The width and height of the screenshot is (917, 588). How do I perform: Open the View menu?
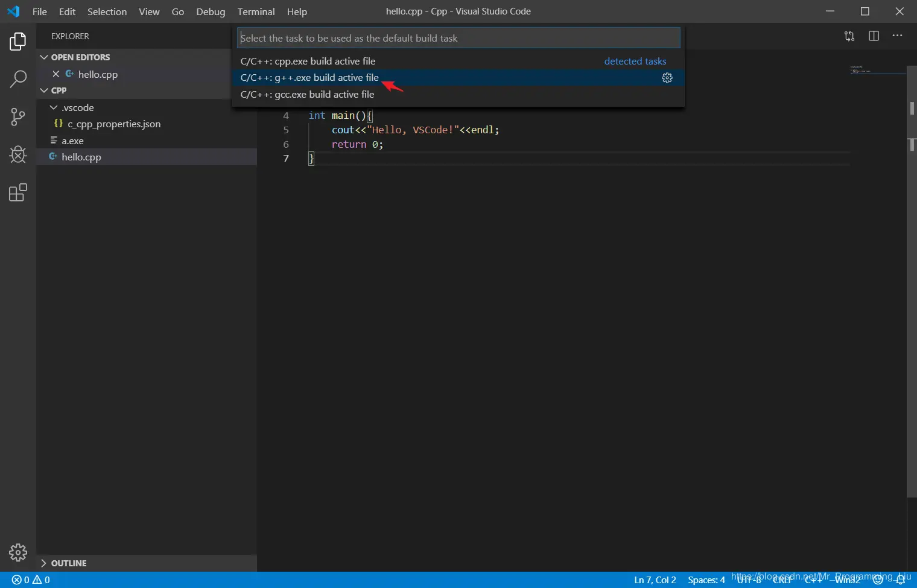coord(149,11)
